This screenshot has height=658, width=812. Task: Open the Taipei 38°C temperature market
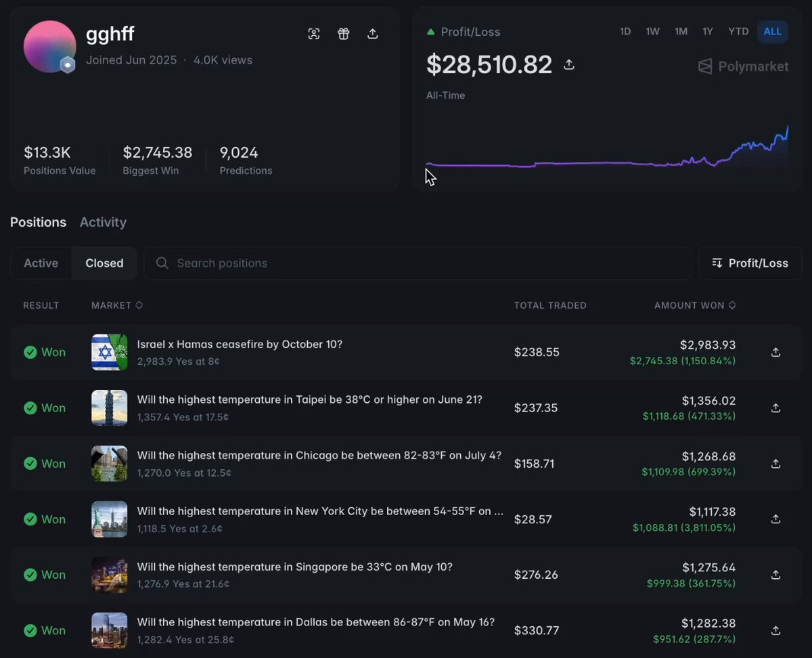[310, 399]
